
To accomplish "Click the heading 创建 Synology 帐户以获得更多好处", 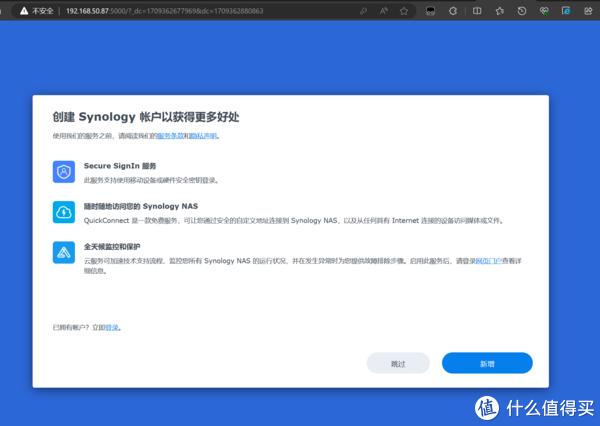I will coord(146,117).
